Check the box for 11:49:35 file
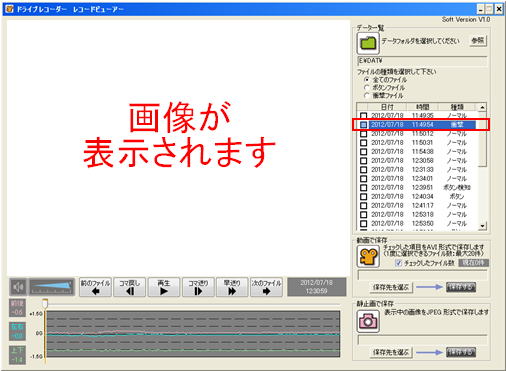Screen dimensions: 506x371 pyautogui.click(x=364, y=116)
